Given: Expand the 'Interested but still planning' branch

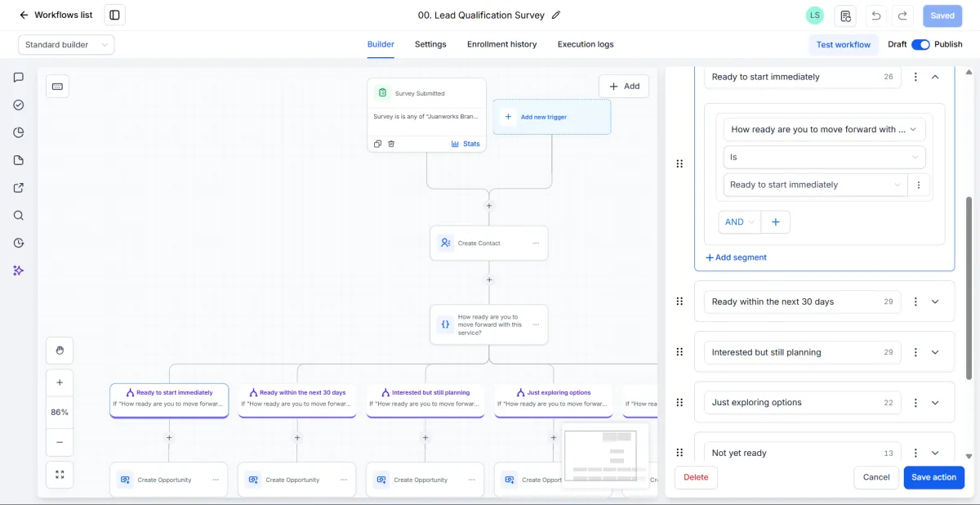Looking at the screenshot, I should tap(935, 352).
